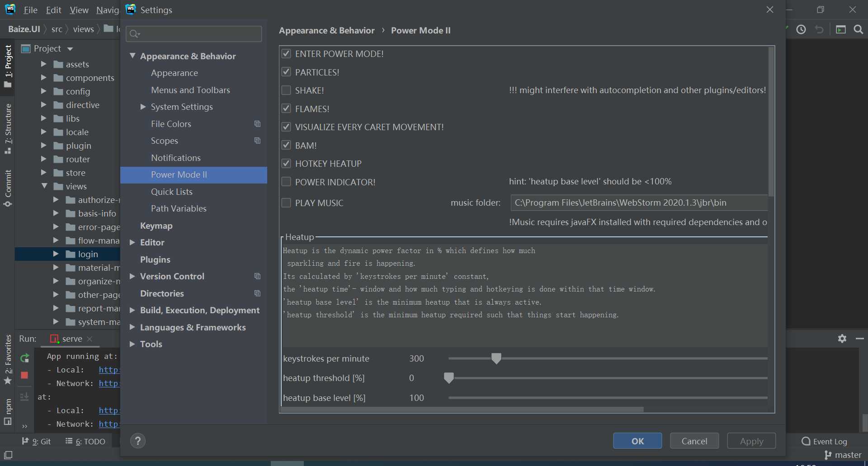
Task: Click the File Colors project-level copy icon
Action: 257,124
